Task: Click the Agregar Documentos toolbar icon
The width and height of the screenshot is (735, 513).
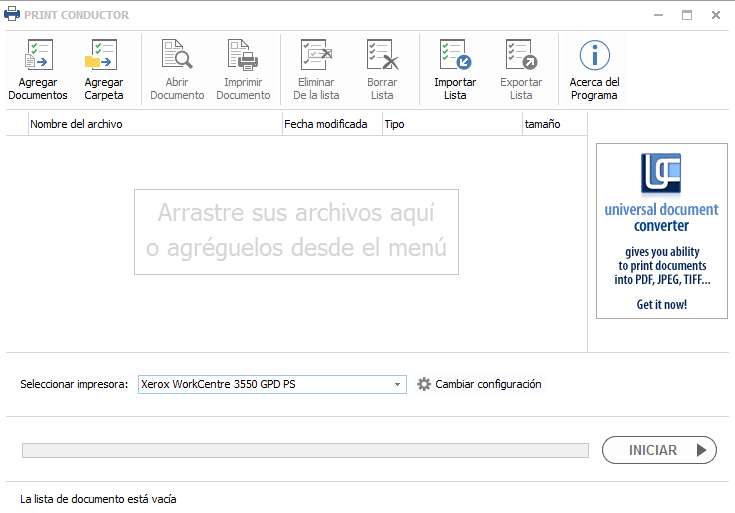Action: [x=38, y=56]
